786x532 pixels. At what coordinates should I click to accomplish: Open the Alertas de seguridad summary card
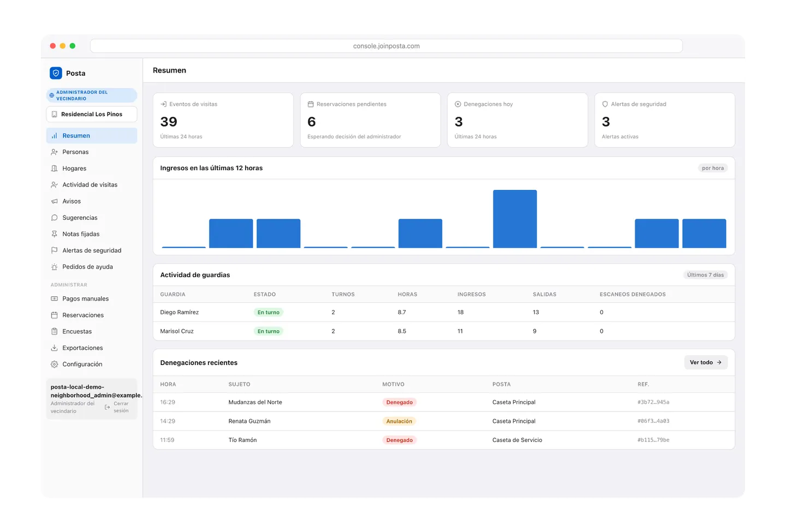point(665,120)
